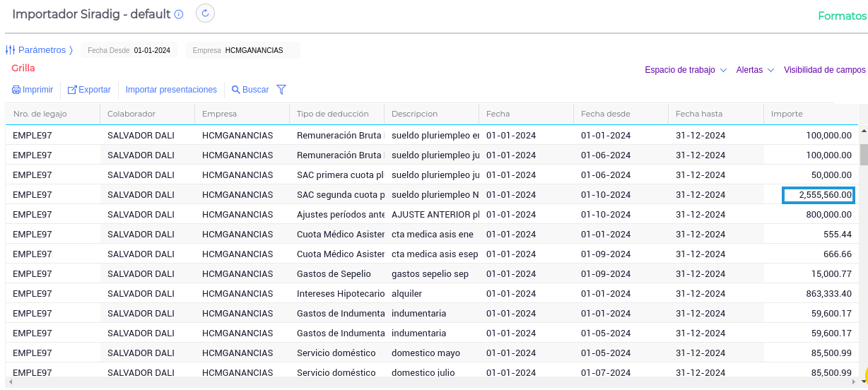Click the Exportar export icon
Screen dimensions: 868x390
tap(72, 90)
